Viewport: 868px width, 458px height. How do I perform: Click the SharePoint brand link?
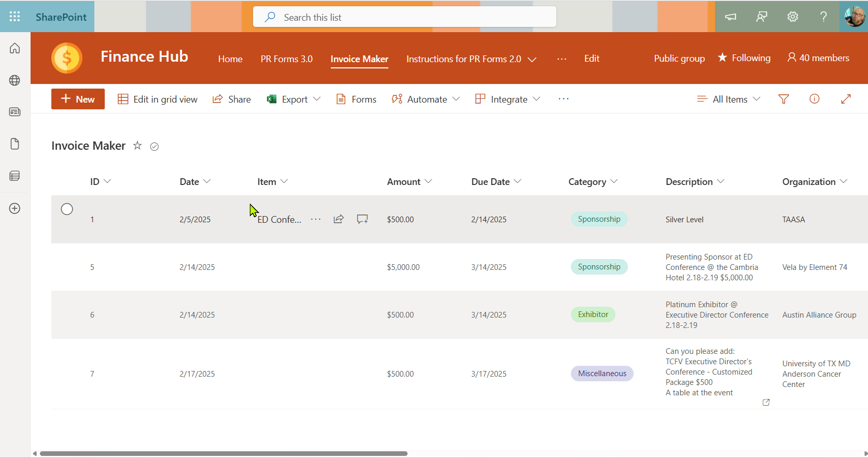(61, 17)
